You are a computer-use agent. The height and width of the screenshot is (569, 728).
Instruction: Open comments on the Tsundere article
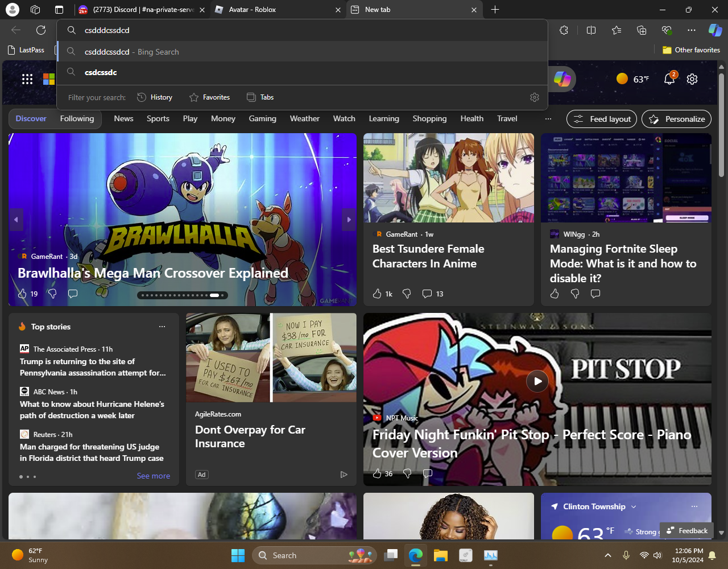427,294
